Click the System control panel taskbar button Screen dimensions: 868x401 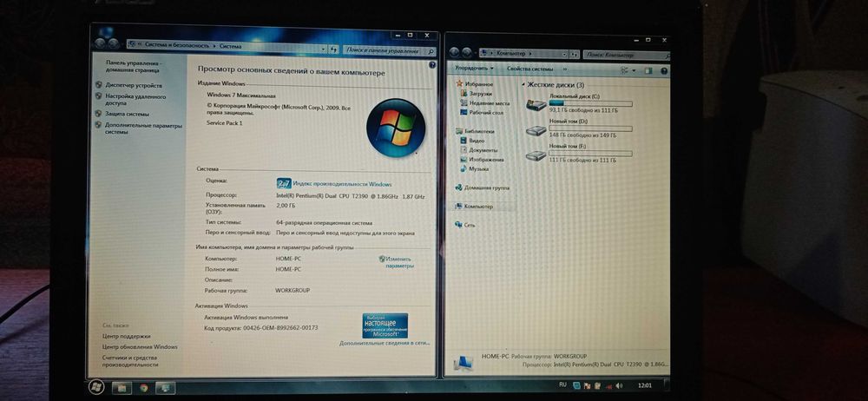pyautogui.click(x=165, y=388)
